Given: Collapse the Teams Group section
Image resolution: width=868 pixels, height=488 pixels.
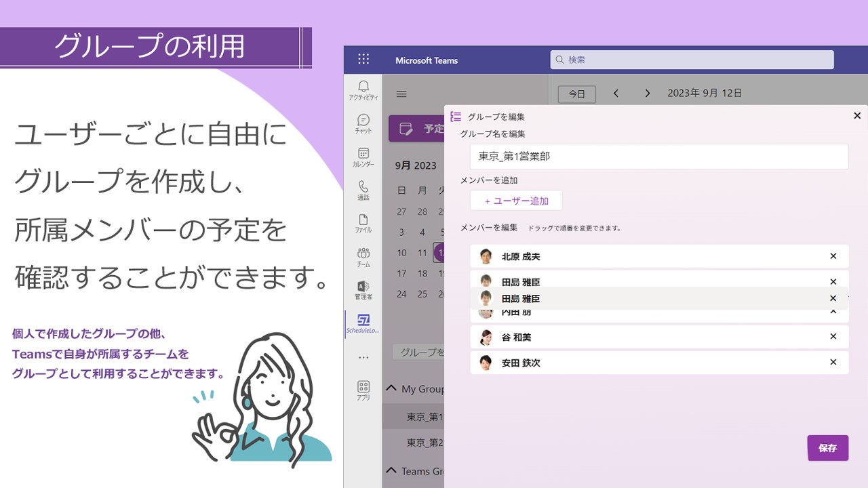Looking at the screenshot, I should (391, 470).
